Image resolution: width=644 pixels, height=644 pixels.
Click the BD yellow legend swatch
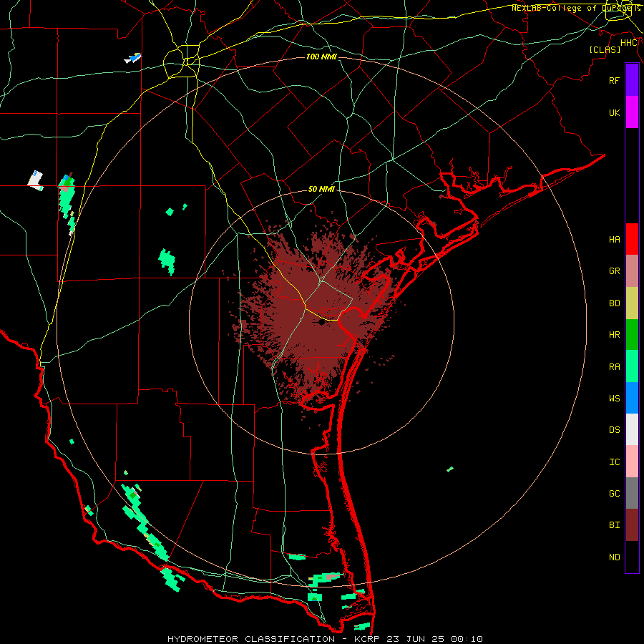tap(632, 303)
